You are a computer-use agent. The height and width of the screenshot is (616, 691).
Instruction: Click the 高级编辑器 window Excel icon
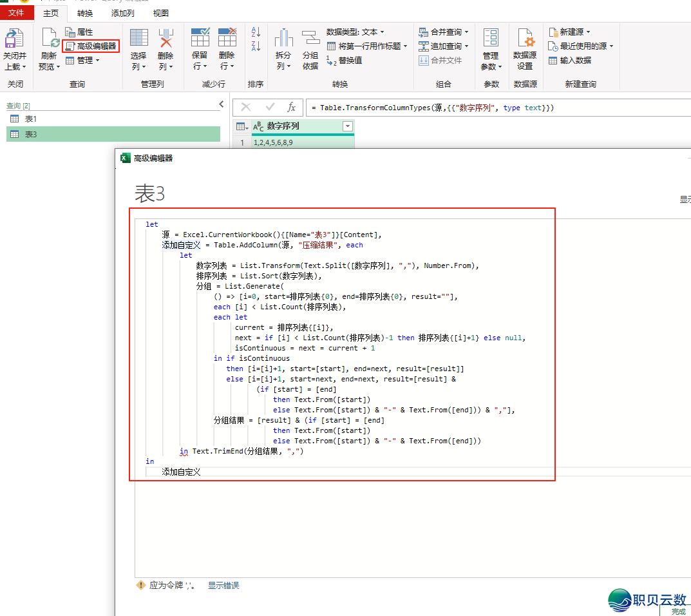[125, 158]
